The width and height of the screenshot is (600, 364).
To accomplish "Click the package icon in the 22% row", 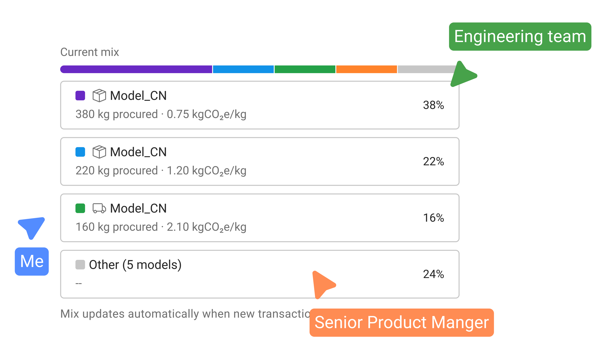I will (99, 152).
